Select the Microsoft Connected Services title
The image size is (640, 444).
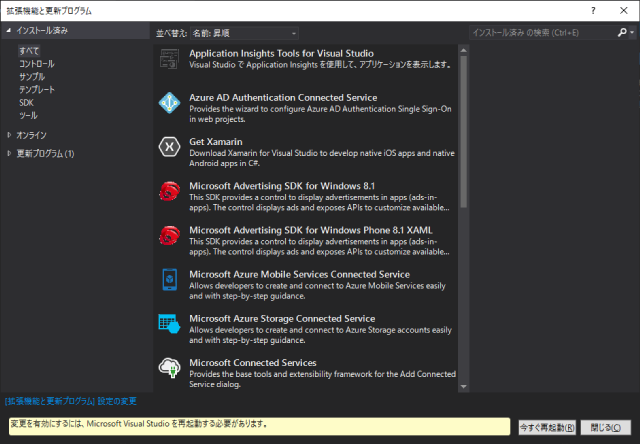[x=253, y=362]
